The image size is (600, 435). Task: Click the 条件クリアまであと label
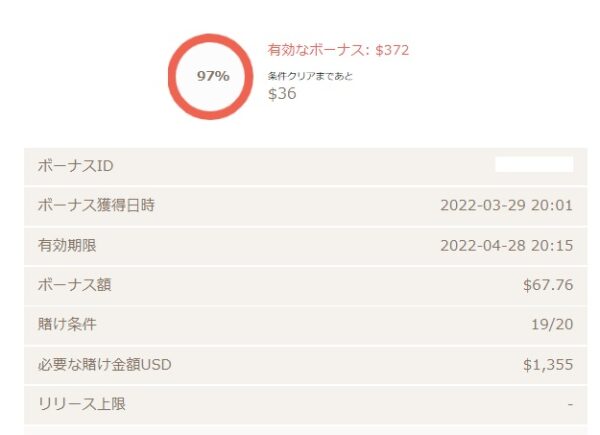coord(310,76)
